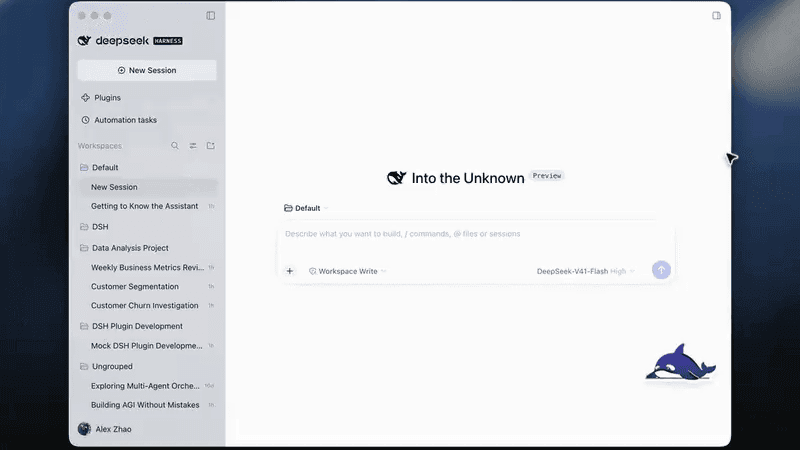Open the Workspace Write permission dropdown
The height and width of the screenshot is (450, 800).
point(347,271)
